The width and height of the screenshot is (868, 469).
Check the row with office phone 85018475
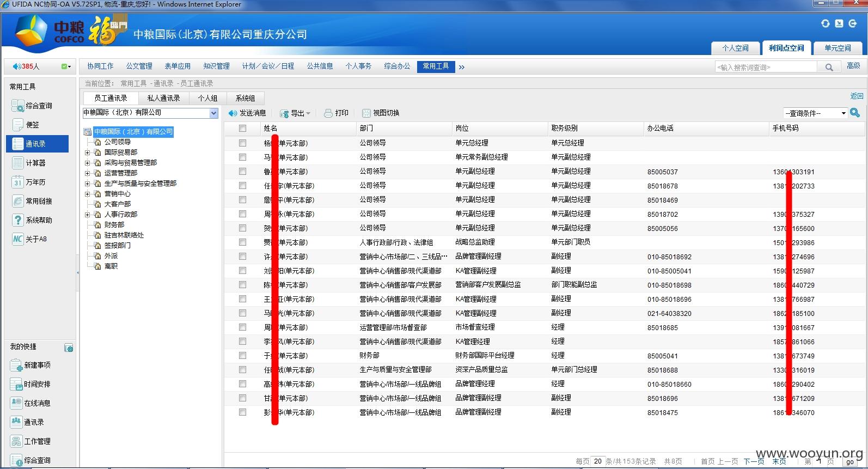[x=242, y=412]
